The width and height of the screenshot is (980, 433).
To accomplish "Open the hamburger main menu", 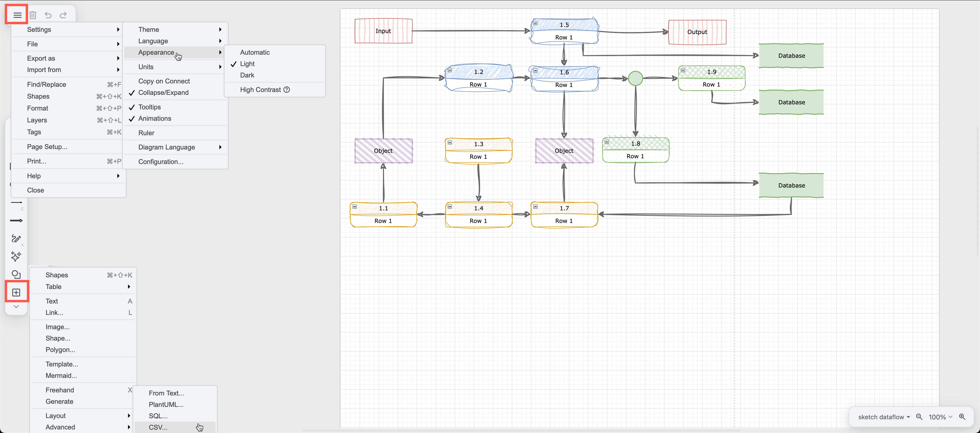I will point(17,15).
